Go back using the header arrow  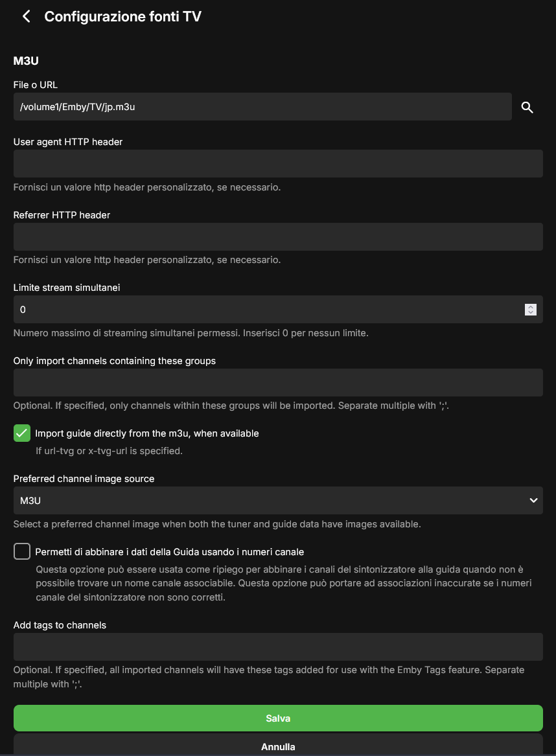(x=27, y=17)
